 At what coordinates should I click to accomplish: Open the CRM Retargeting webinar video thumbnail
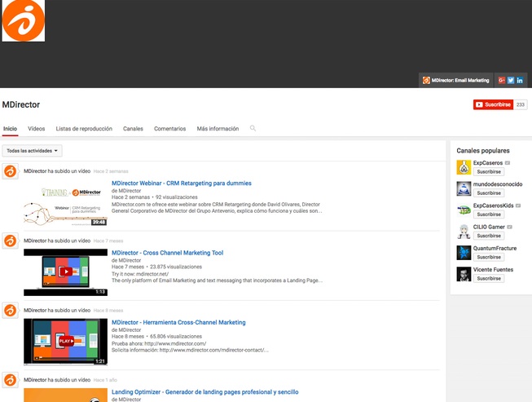point(65,203)
